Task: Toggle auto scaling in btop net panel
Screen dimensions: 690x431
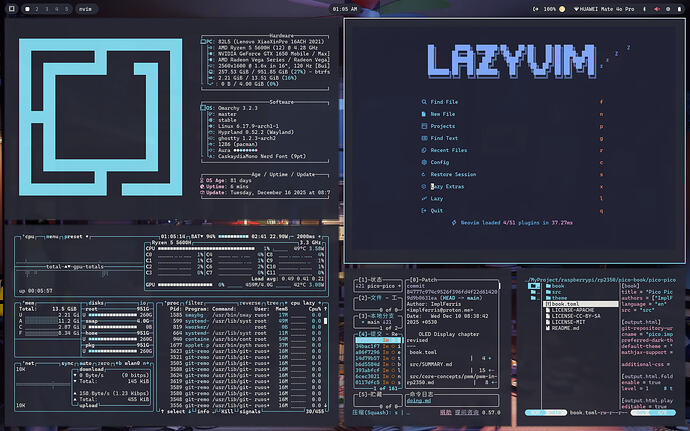Action: tap(85, 364)
